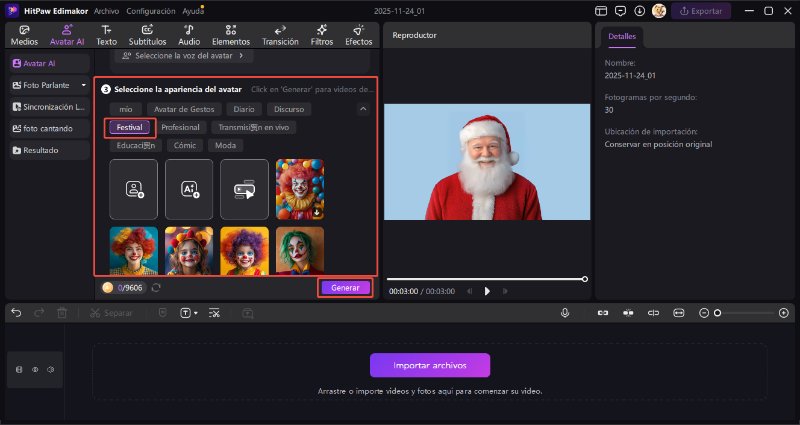Open the Elementos tool tab
Image resolution: width=800 pixels, height=425 pixels.
231,35
